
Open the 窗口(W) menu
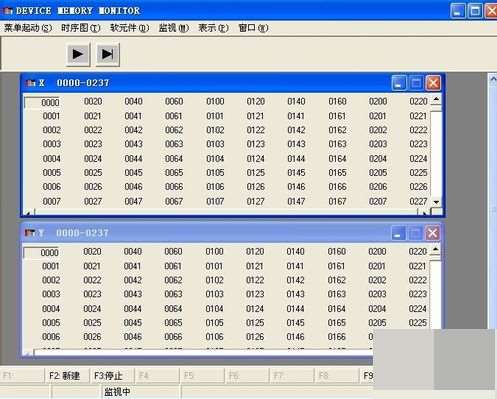pos(253,28)
